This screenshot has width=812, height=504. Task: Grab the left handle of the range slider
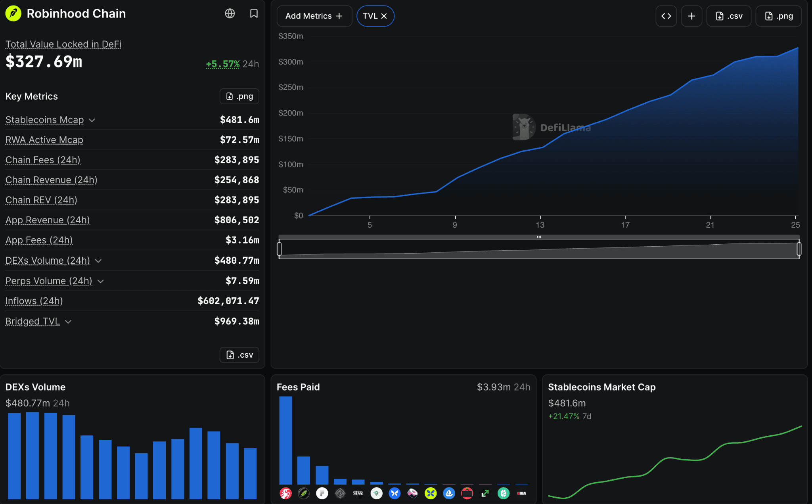click(280, 249)
